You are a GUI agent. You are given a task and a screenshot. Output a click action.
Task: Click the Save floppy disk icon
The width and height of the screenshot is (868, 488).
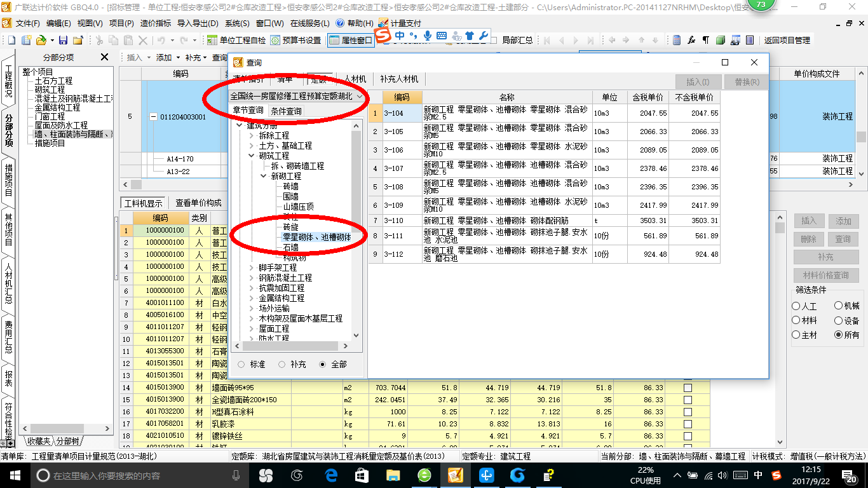coord(64,40)
